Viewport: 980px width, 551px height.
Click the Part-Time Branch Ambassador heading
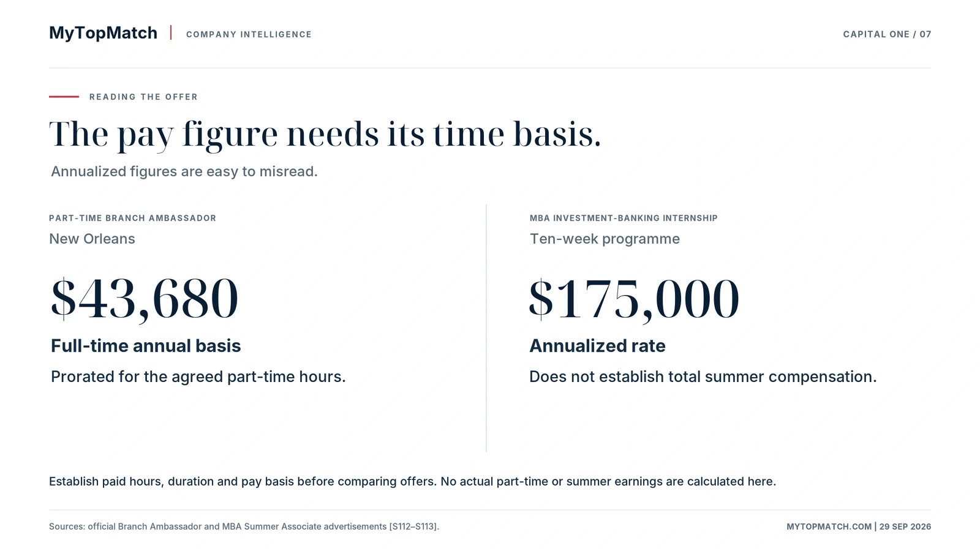[x=132, y=218]
